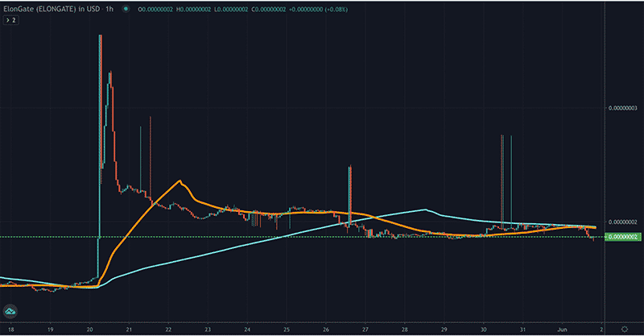Select the orange moving average peak
Screen dimensions: 644x336
click(x=180, y=180)
